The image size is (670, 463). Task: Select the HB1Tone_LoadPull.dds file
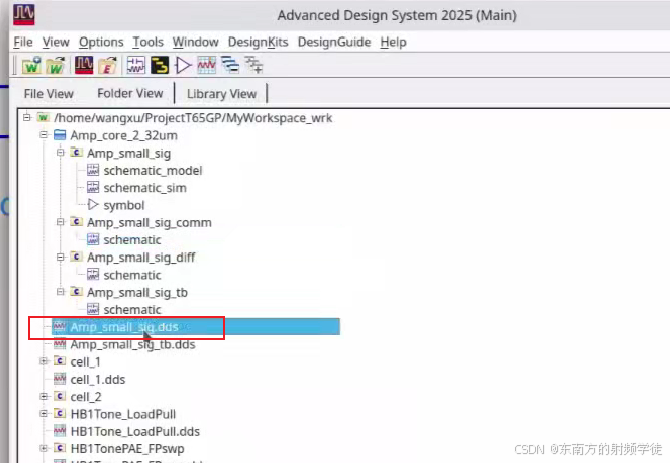tap(127, 431)
